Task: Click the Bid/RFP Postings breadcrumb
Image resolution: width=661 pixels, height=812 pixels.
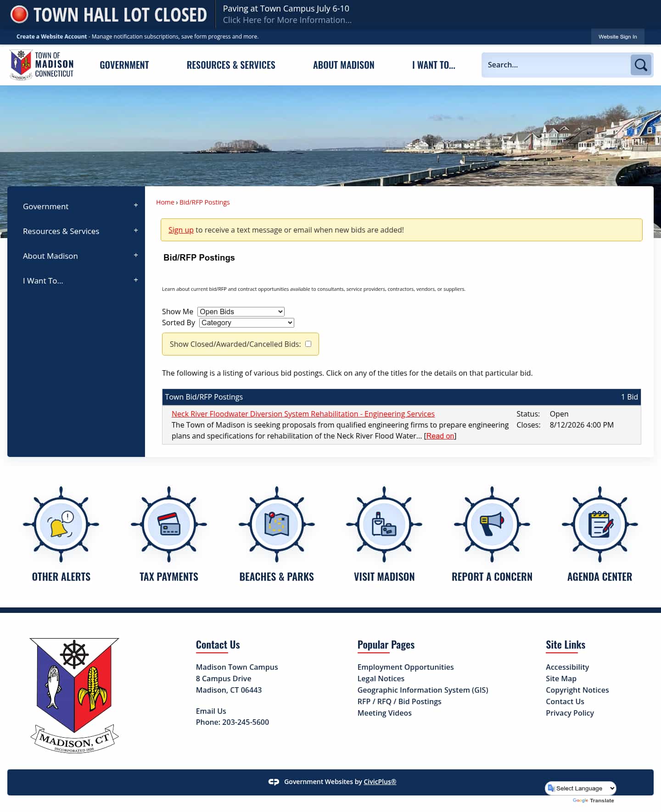Action: click(x=204, y=202)
